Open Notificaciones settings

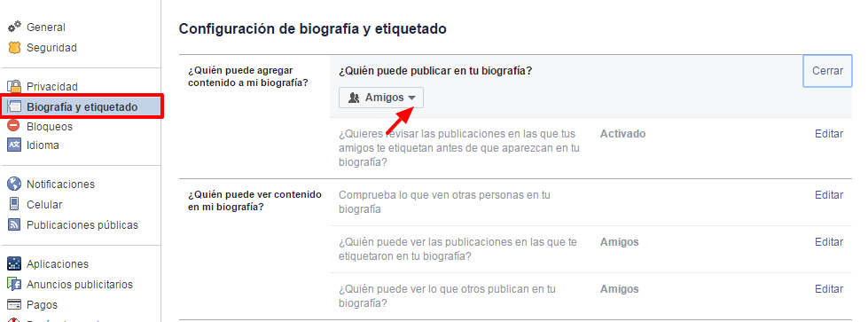click(60, 184)
